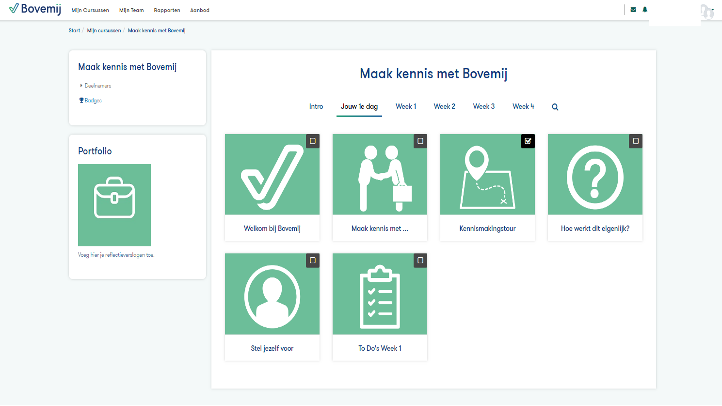Open the Portfolio briefcase tile
The height and width of the screenshot is (406, 722).
coord(114,204)
